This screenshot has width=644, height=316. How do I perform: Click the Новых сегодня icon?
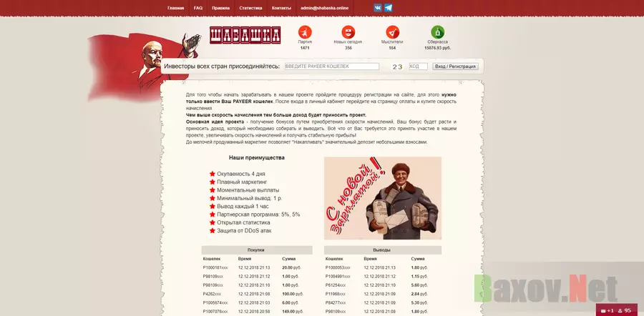348,32
